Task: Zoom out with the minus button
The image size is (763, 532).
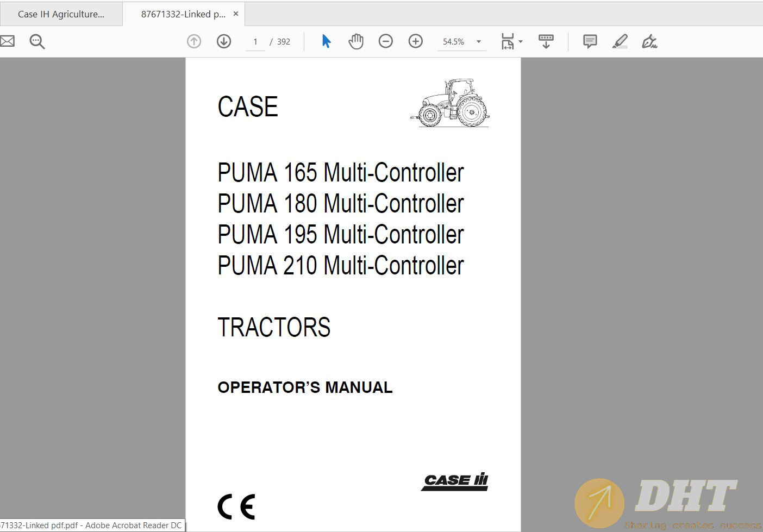Action: [x=386, y=41]
